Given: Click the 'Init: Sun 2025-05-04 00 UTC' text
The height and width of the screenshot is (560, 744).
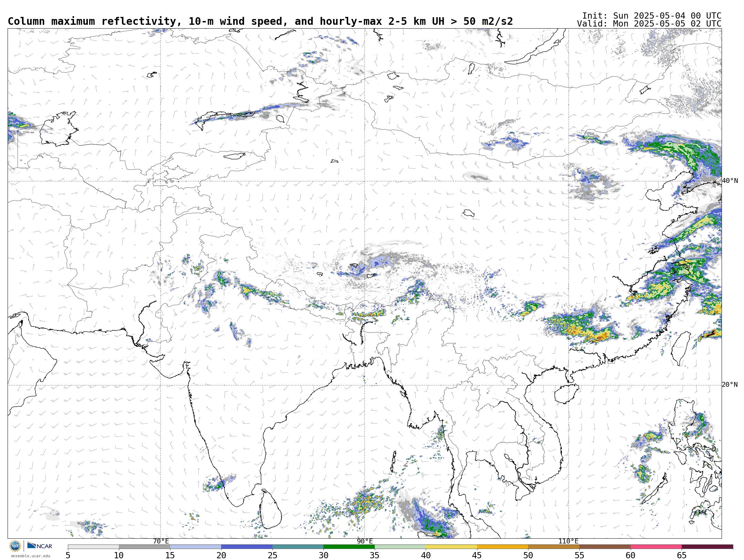Looking at the screenshot, I should tap(652, 16).
